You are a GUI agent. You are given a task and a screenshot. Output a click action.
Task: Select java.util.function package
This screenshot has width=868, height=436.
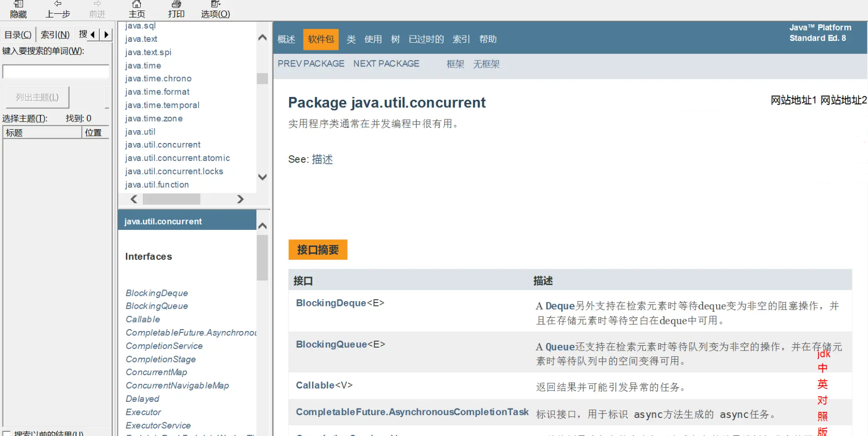[157, 184]
